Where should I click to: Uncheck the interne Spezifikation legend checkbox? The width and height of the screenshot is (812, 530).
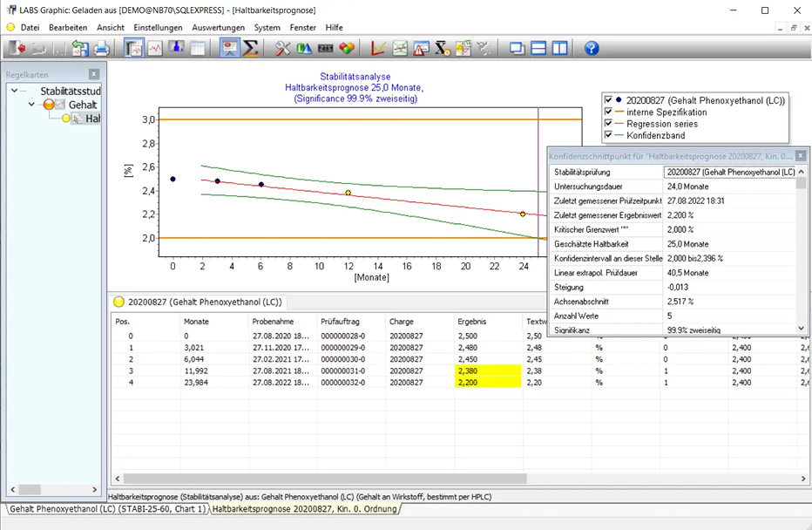pos(608,112)
